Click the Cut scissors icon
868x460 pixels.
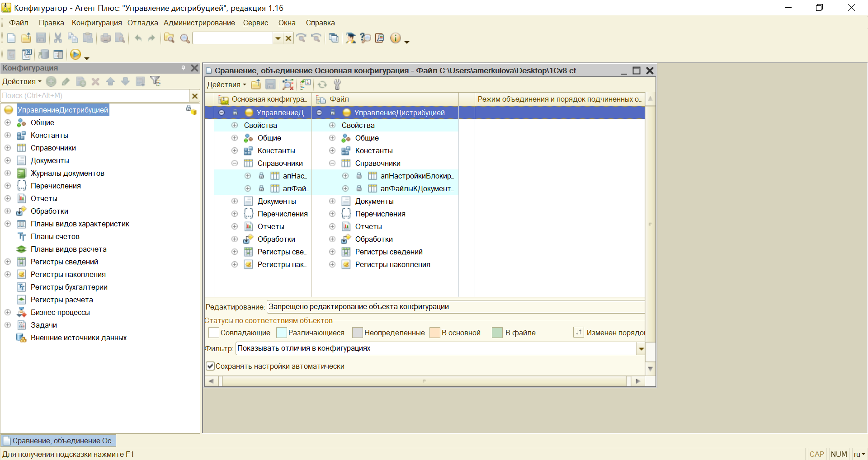click(58, 38)
